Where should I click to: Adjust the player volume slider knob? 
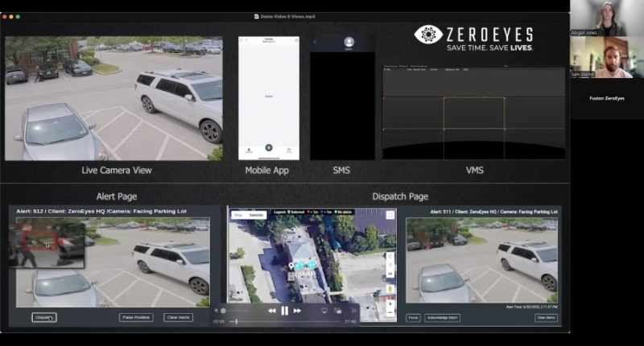(x=223, y=311)
